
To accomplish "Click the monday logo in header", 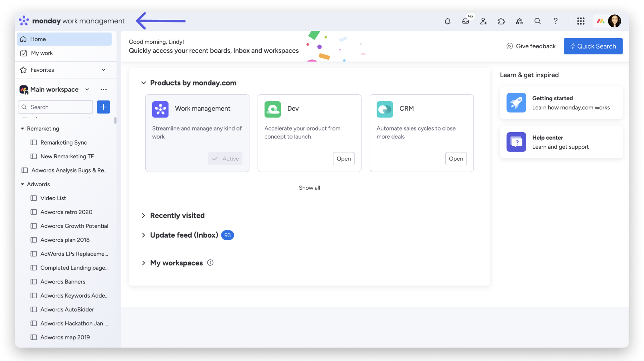I will pos(24,20).
